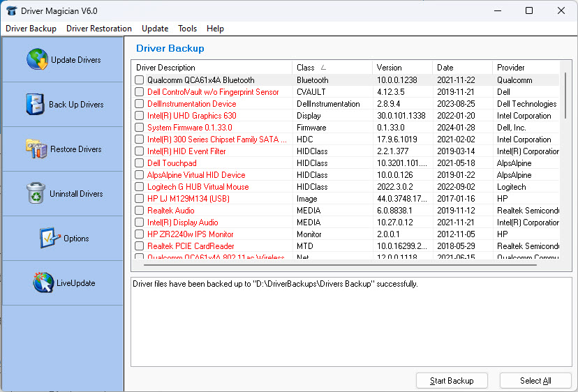Tick the HP ZR2240w IPS Monitor checkbox

139,234
